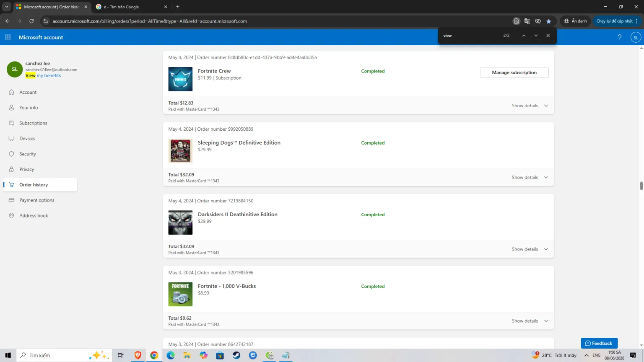Reload the current page
Image resolution: width=644 pixels, height=362 pixels.
pos(31,21)
